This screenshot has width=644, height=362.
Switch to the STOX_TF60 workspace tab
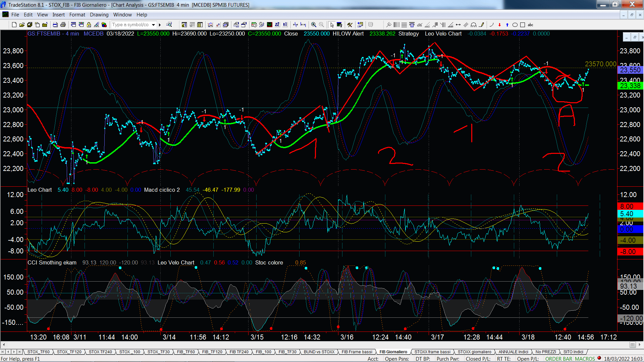[38, 352]
